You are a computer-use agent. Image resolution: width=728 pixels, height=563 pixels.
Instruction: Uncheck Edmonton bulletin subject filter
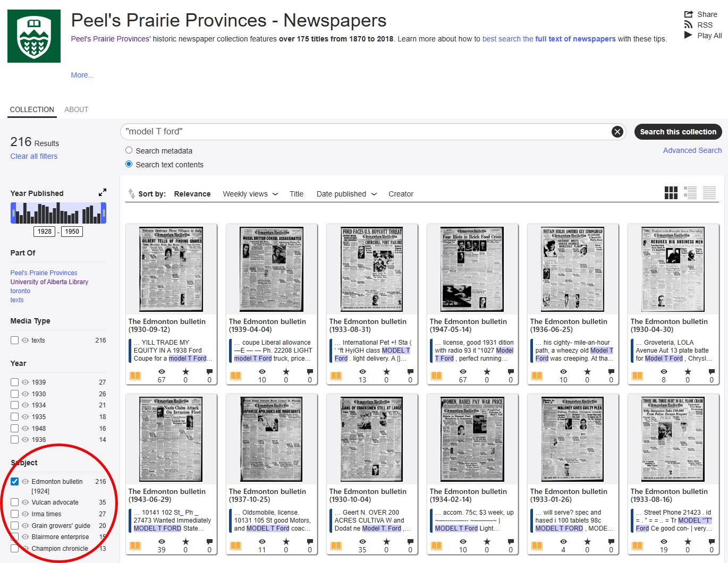tap(14, 481)
